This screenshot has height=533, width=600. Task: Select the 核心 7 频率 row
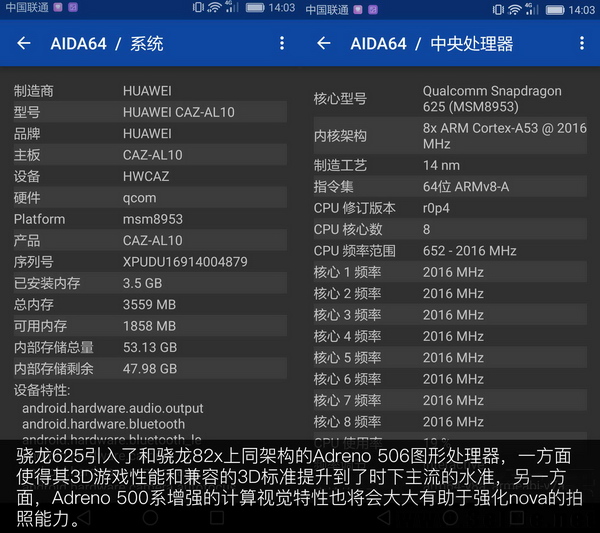[450, 401]
